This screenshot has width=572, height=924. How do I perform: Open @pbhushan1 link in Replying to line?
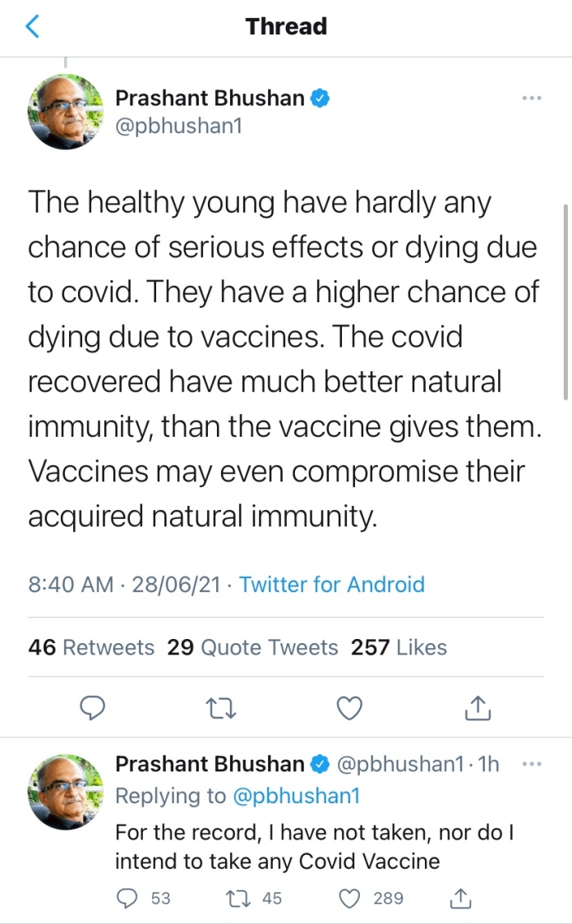(x=296, y=796)
